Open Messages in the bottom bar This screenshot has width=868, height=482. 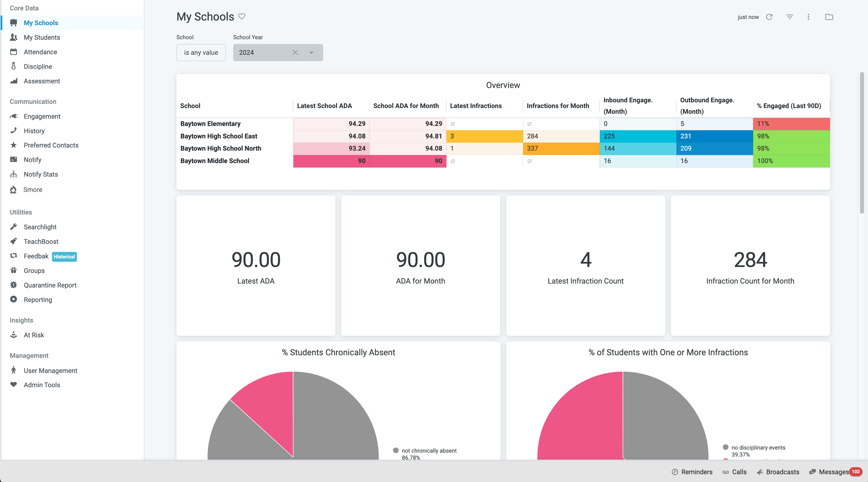coord(834,472)
